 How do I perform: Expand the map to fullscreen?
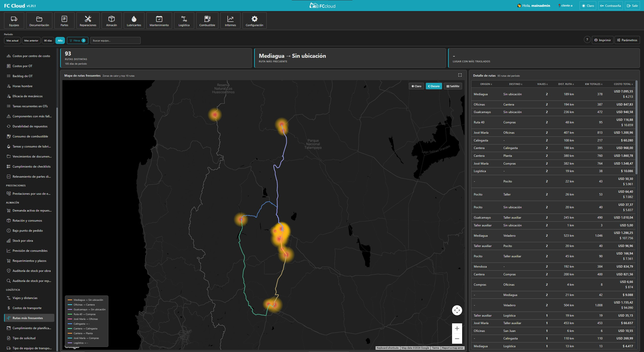460,75
